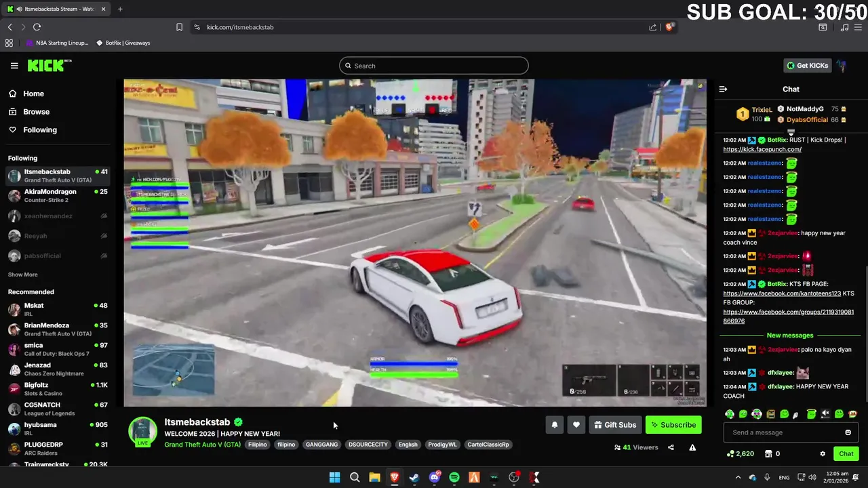Open Browse in sidebar
The height and width of the screenshot is (488, 868).
(36, 112)
